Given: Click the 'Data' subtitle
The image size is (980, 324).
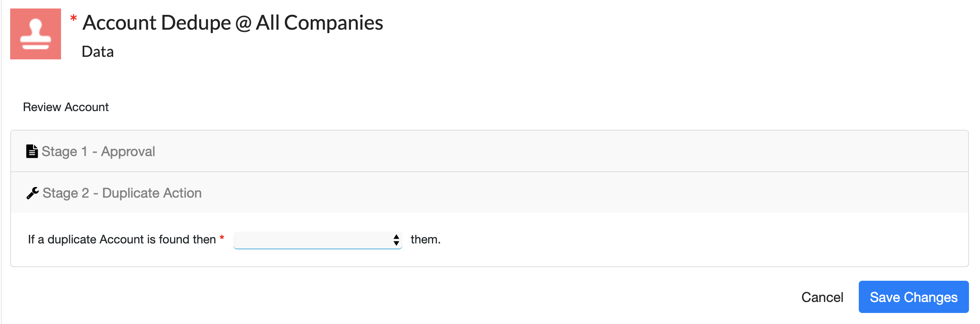Looking at the screenshot, I should coord(97,52).
